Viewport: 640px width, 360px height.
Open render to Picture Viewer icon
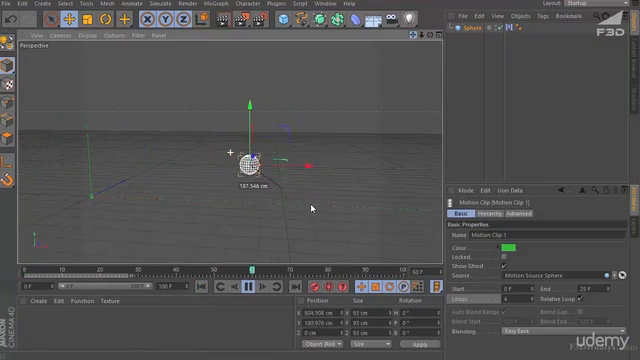point(241,19)
